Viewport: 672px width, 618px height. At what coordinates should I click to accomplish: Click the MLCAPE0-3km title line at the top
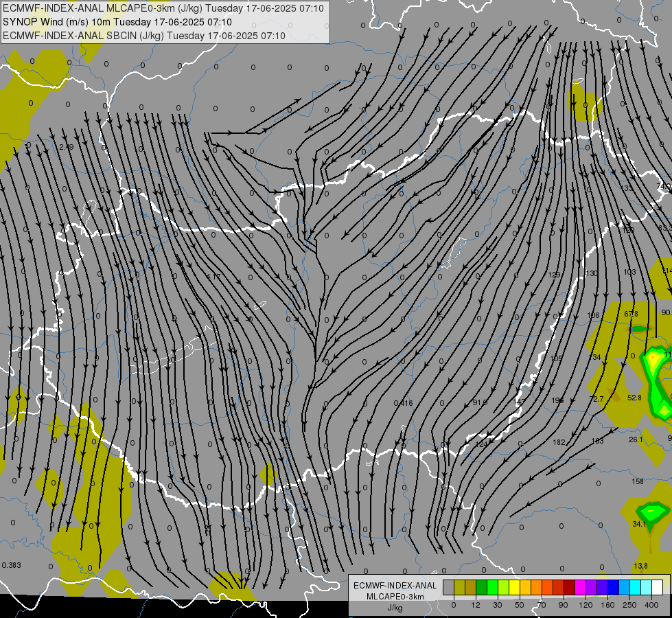[163, 8]
